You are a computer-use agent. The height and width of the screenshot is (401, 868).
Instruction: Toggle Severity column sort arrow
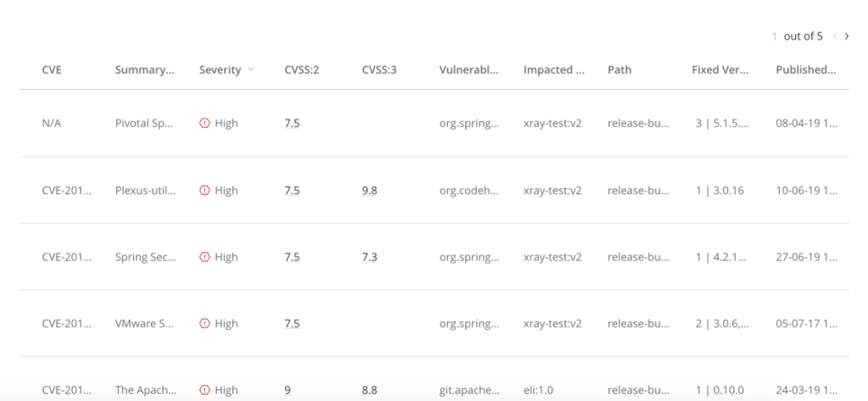click(x=250, y=70)
